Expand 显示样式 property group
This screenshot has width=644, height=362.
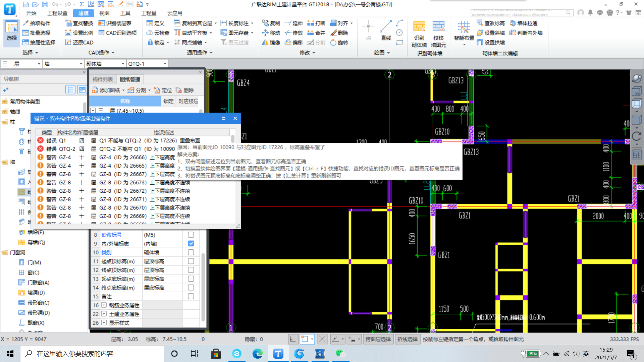(104, 323)
